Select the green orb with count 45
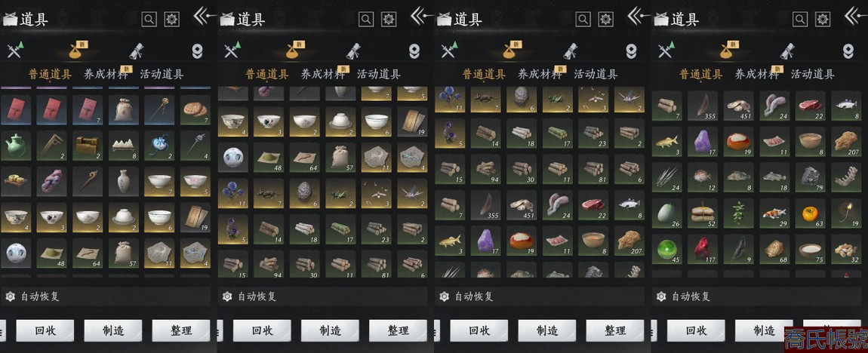 [x=666, y=250]
